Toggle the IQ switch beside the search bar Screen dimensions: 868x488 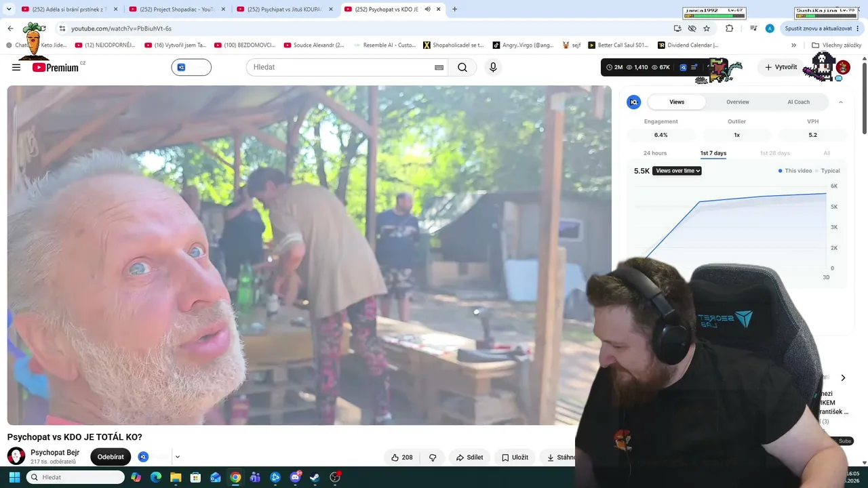(x=191, y=67)
